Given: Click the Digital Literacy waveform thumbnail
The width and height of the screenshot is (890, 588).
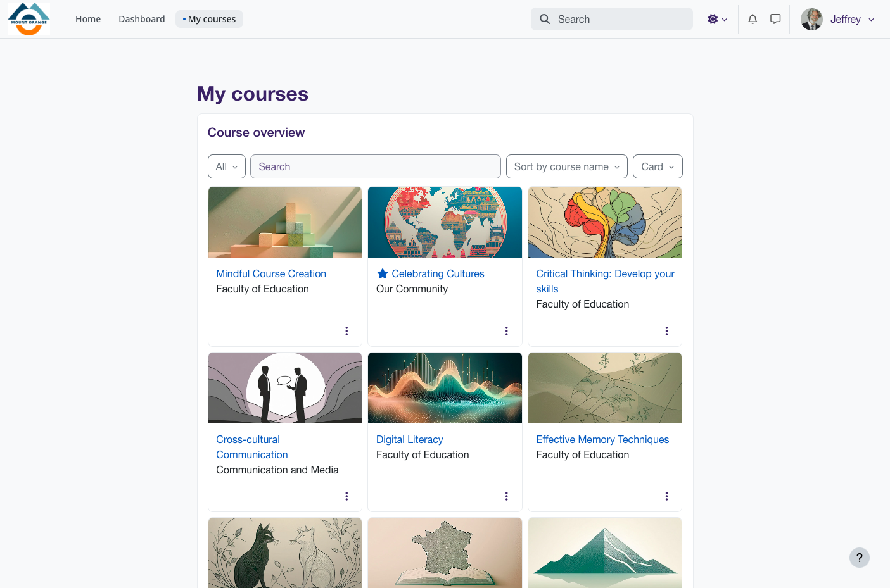Looking at the screenshot, I should [x=445, y=388].
